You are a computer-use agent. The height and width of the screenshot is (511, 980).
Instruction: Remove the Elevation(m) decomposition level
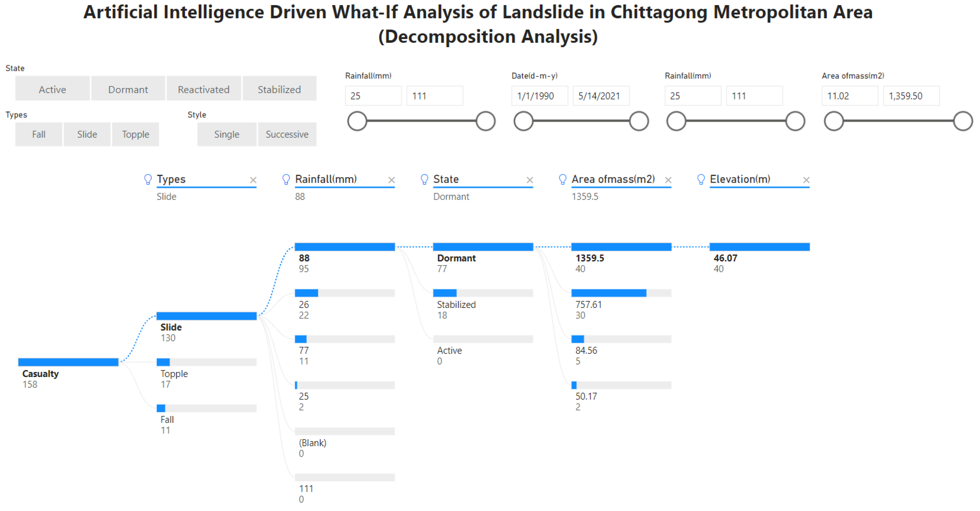[806, 180]
